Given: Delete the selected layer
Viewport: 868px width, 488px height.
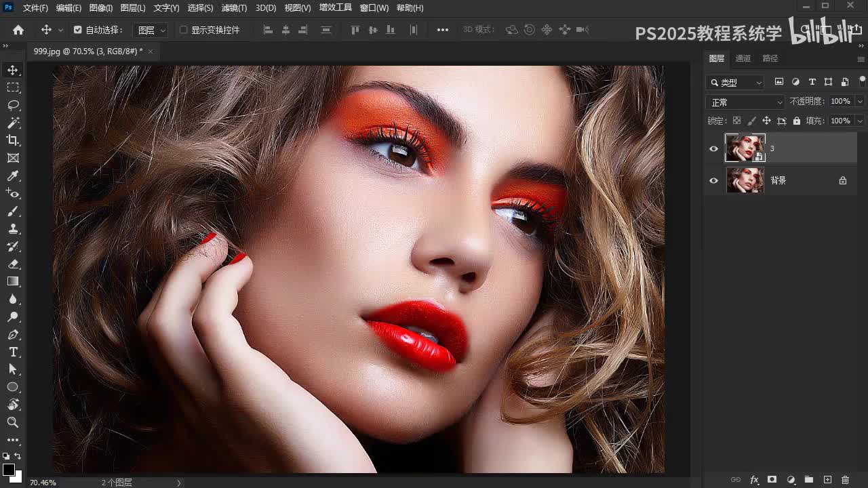Looking at the screenshot, I should click(x=845, y=480).
